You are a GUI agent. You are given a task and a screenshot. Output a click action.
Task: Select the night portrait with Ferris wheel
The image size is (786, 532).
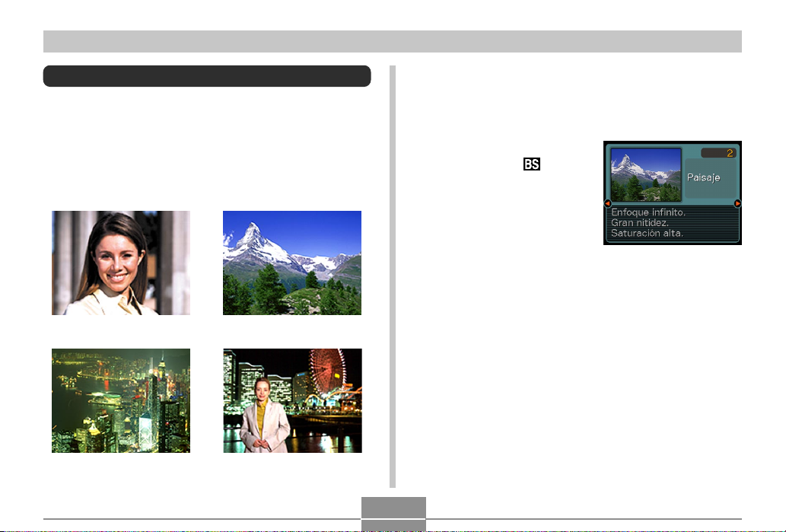[x=292, y=400]
